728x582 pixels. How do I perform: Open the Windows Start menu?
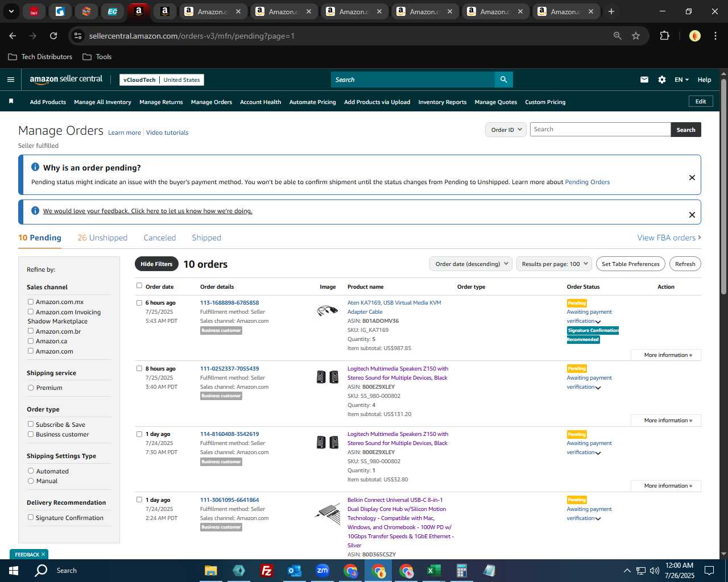click(x=14, y=571)
